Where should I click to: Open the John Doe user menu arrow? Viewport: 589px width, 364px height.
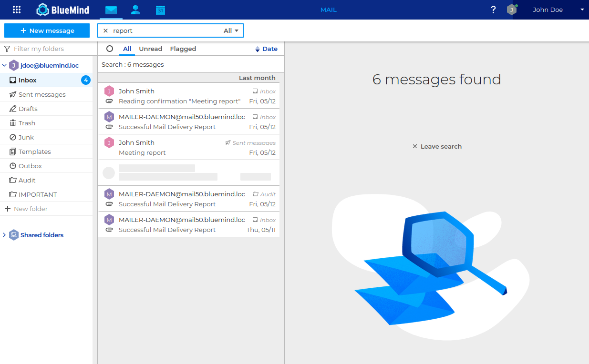click(x=582, y=10)
